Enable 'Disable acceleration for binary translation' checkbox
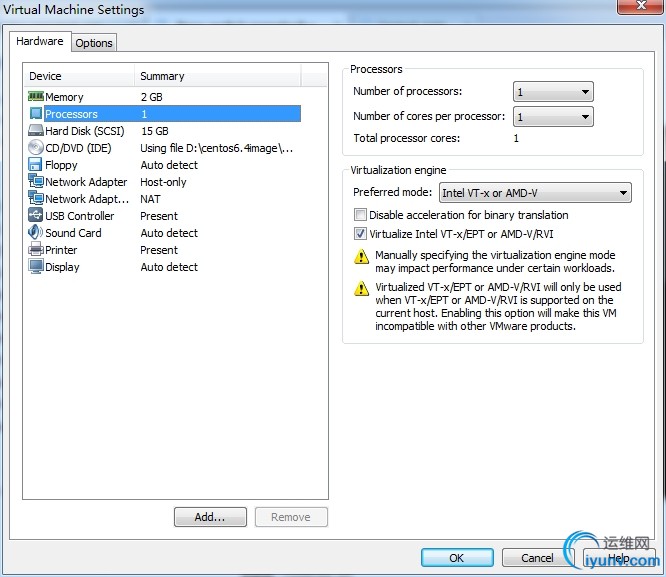Viewport: 666px width, 577px height. pyautogui.click(x=360, y=215)
